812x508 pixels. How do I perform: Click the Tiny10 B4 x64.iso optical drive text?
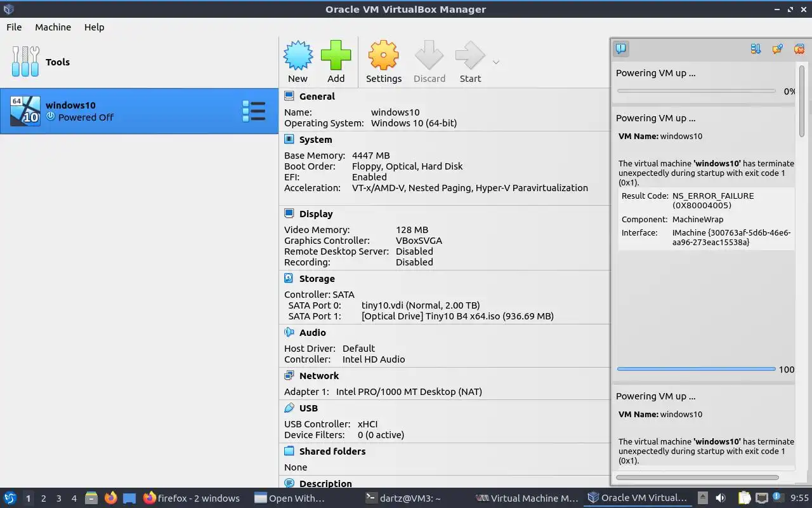click(457, 316)
